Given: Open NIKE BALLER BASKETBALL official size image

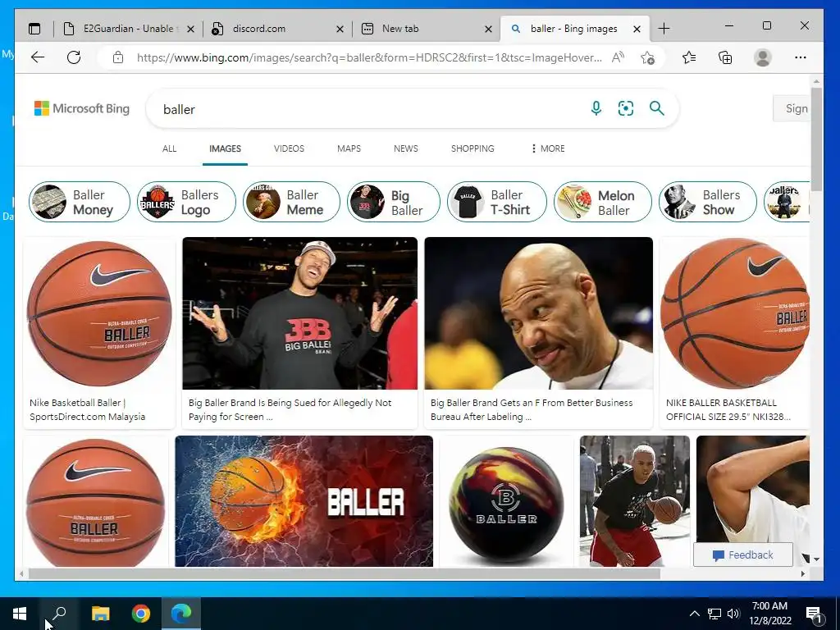Looking at the screenshot, I should [x=734, y=313].
